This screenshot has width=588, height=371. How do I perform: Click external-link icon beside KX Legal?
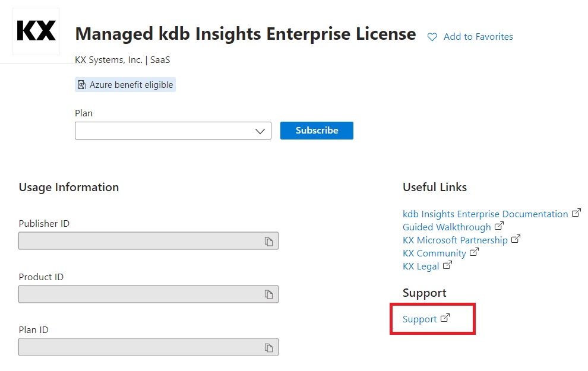447,265
